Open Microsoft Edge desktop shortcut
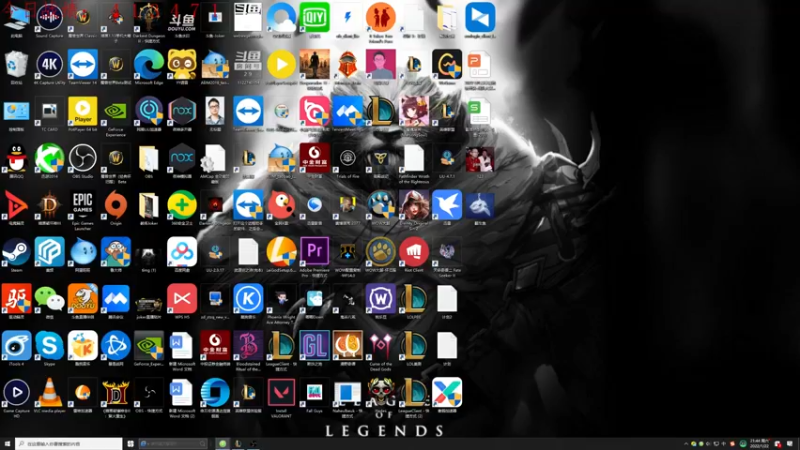The width and height of the screenshot is (800, 450). (x=149, y=67)
